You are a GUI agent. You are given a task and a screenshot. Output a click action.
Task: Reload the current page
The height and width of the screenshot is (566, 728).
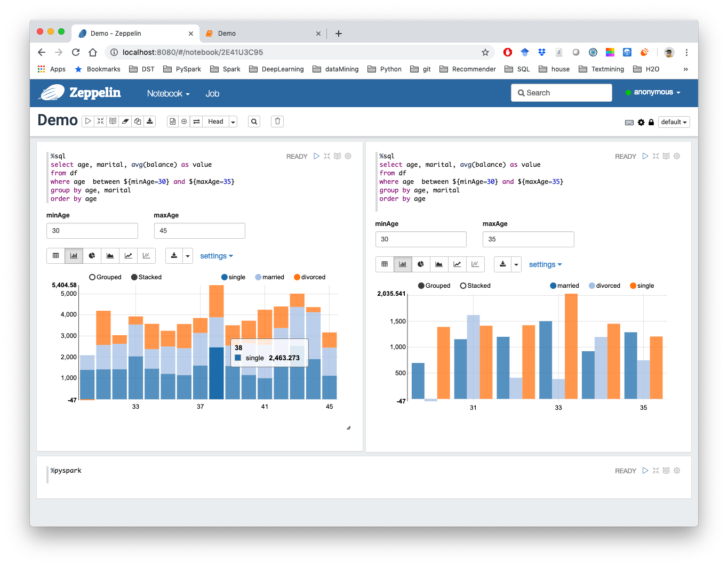pos(76,52)
